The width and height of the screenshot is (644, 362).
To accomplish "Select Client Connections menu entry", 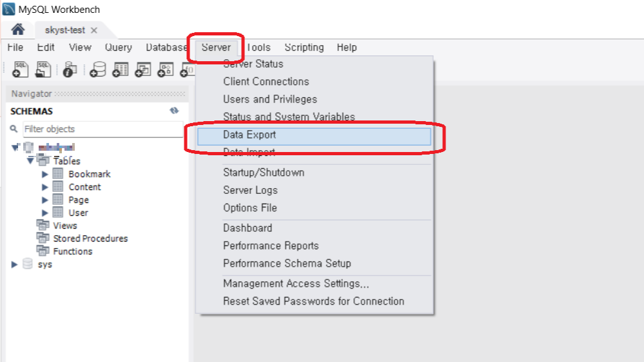I will [x=314, y=82].
